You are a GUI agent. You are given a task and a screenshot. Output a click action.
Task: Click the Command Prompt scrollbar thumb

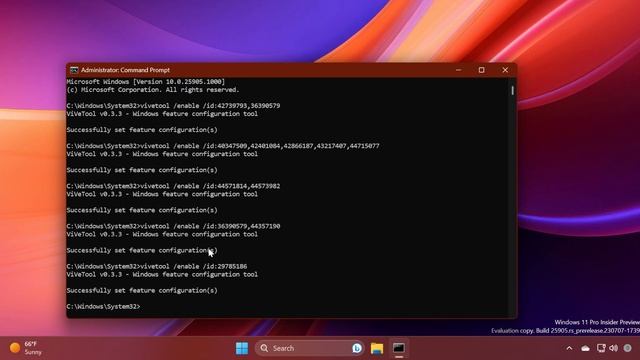512,91
